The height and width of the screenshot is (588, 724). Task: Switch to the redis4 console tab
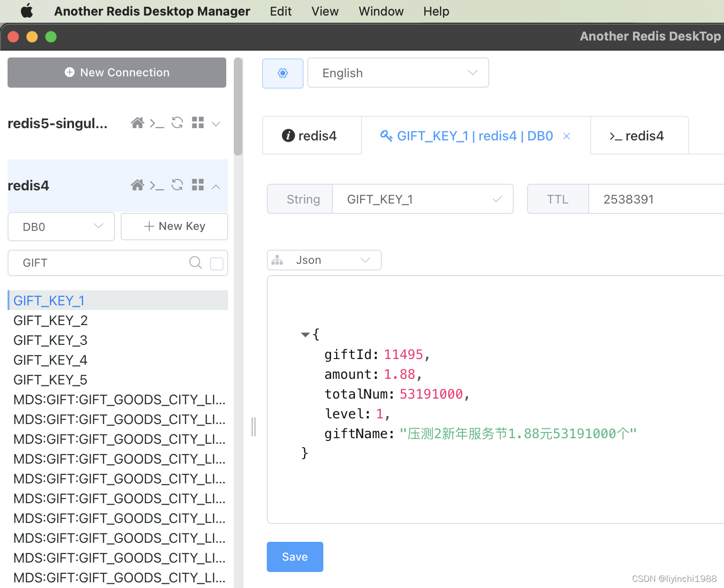[639, 136]
